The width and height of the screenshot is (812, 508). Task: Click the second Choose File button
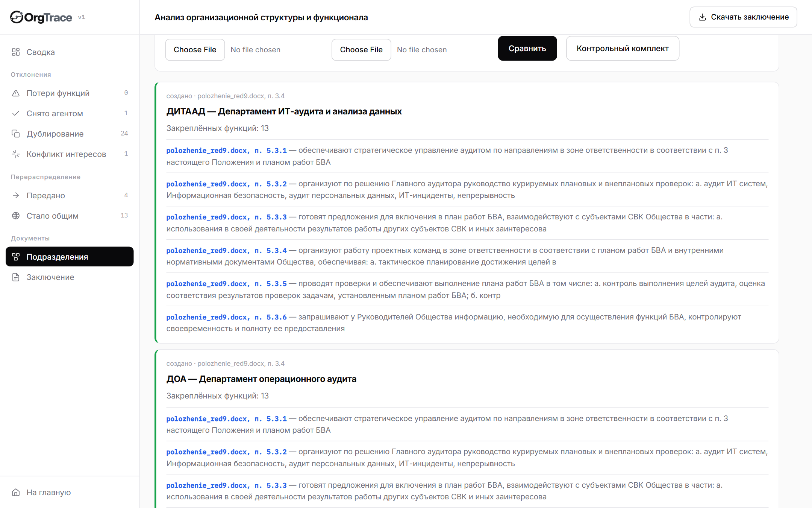point(361,50)
